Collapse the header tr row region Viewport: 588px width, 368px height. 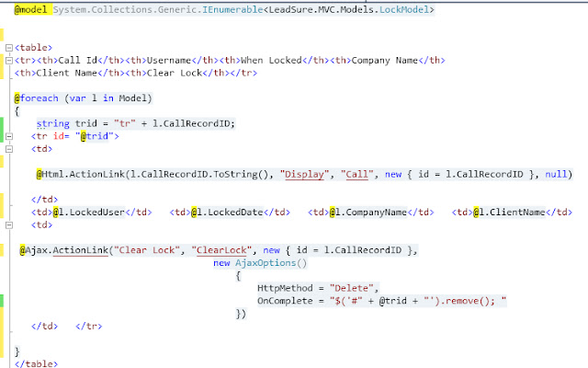(9, 61)
